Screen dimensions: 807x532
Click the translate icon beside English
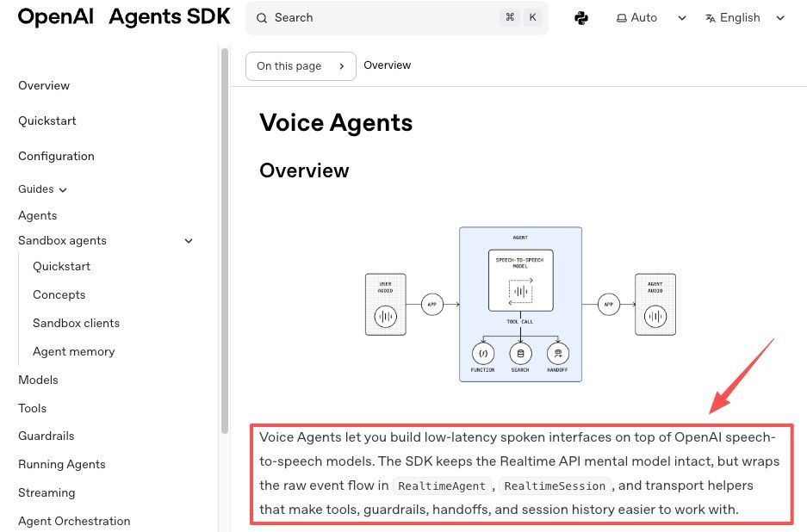pos(711,18)
